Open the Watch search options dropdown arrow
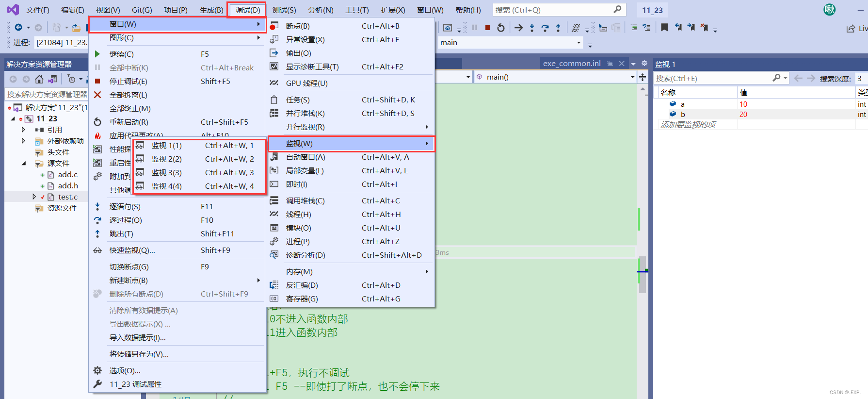The image size is (868, 399). 785,78
